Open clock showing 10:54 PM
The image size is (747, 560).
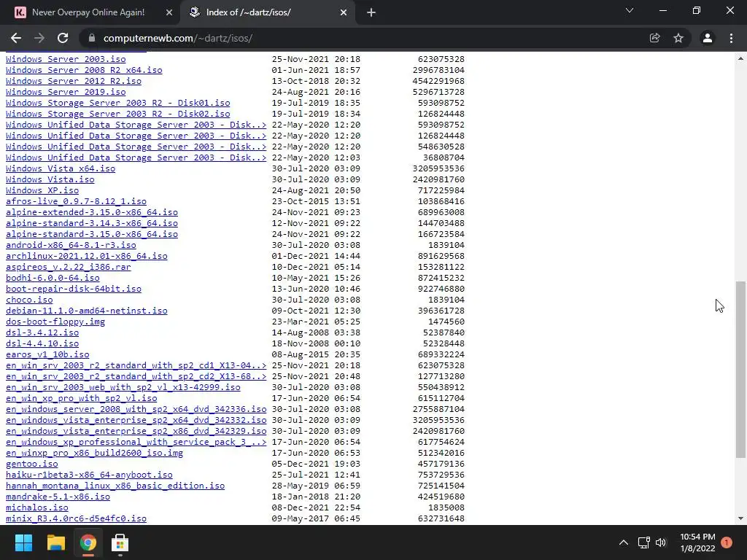697,542
